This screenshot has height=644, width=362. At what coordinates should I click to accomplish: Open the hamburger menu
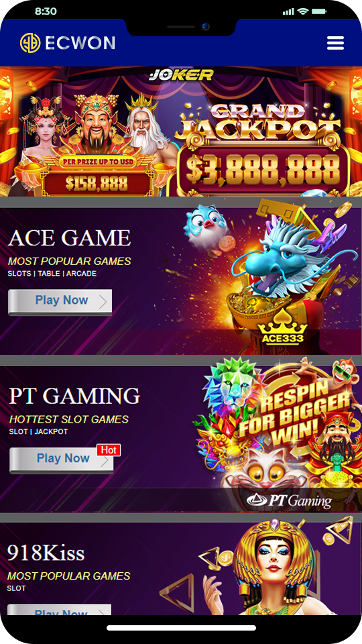click(x=335, y=43)
